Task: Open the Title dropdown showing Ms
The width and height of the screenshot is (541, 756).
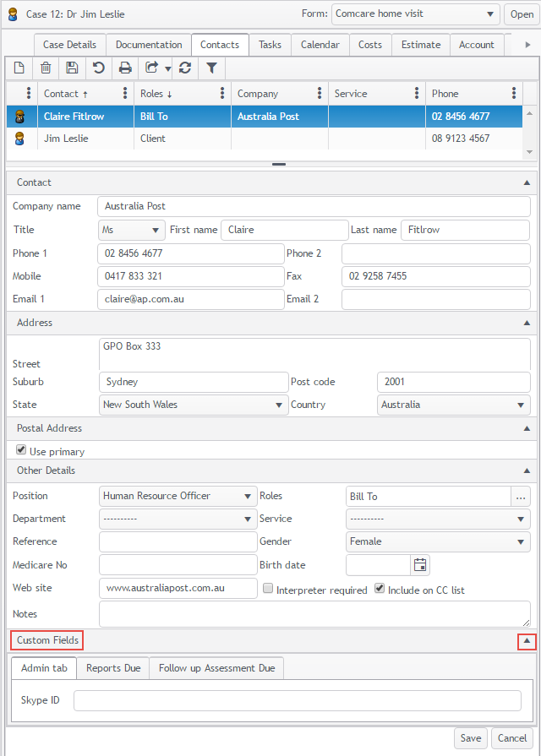Action: click(x=132, y=230)
